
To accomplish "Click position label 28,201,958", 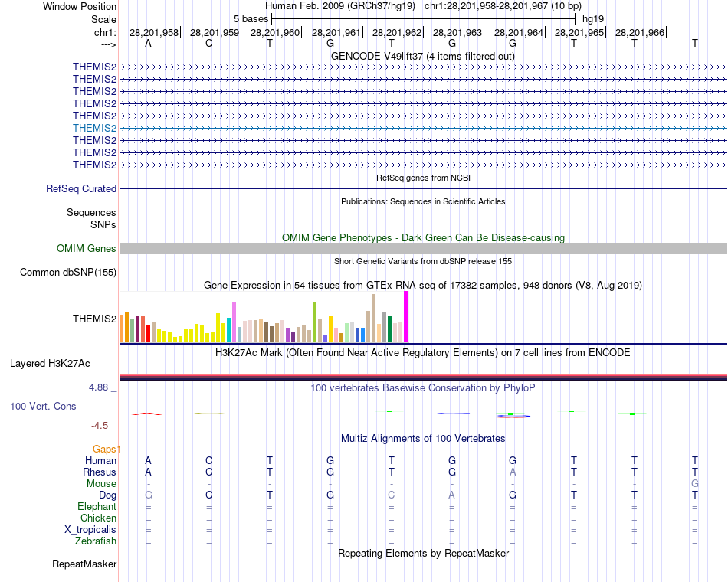I will click(154, 32).
